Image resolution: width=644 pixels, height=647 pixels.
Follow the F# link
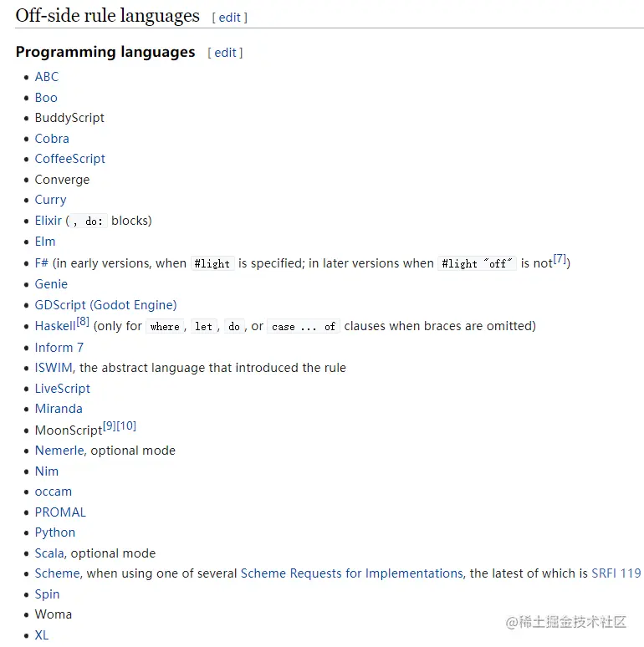click(42, 263)
